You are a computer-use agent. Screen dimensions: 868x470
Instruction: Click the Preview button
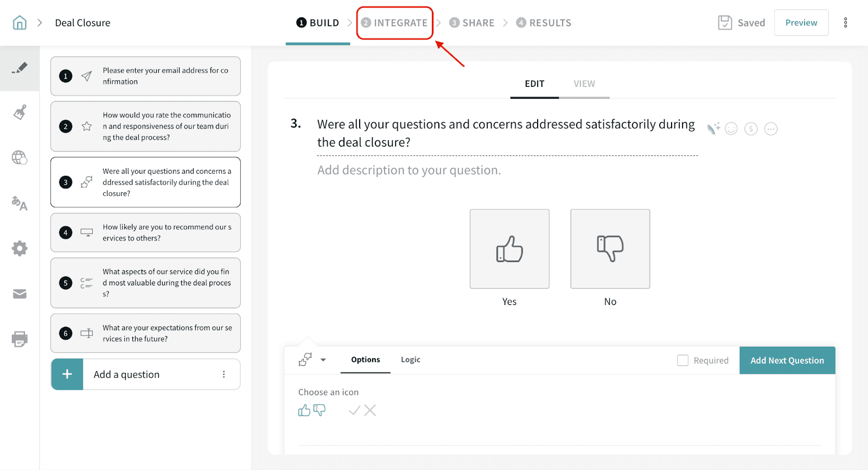tap(801, 23)
